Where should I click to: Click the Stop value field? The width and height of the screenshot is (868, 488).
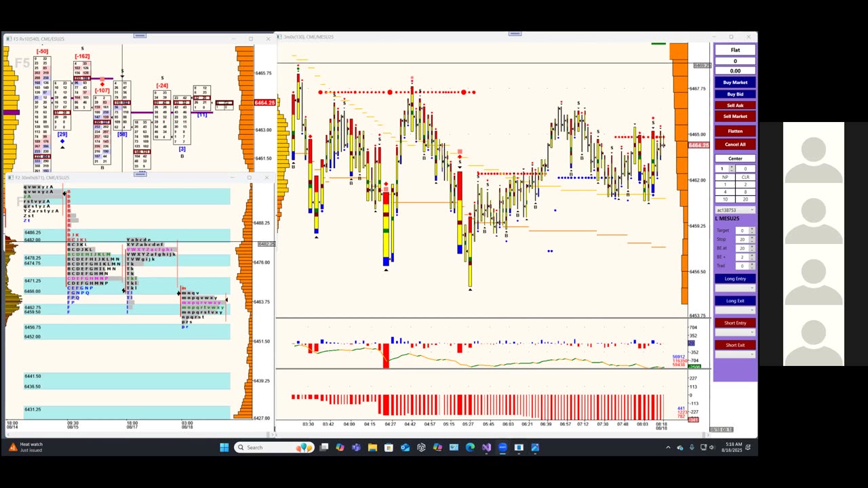pos(742,239)
